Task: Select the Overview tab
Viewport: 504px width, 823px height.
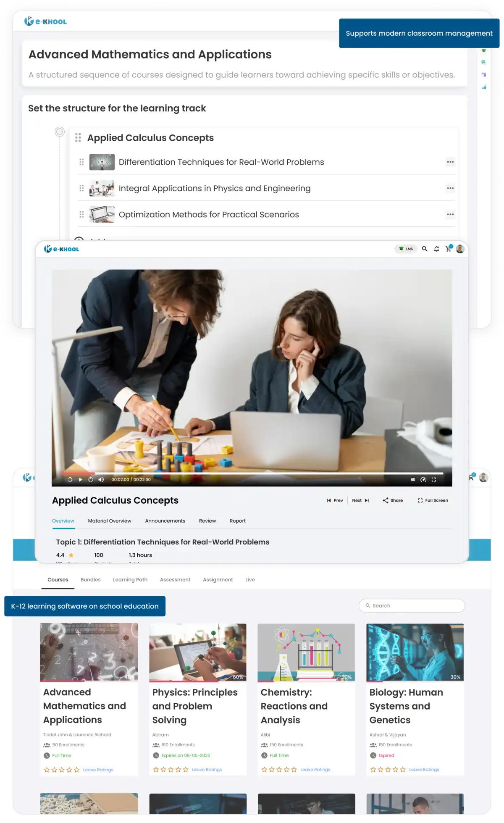Action: point(63,521)
